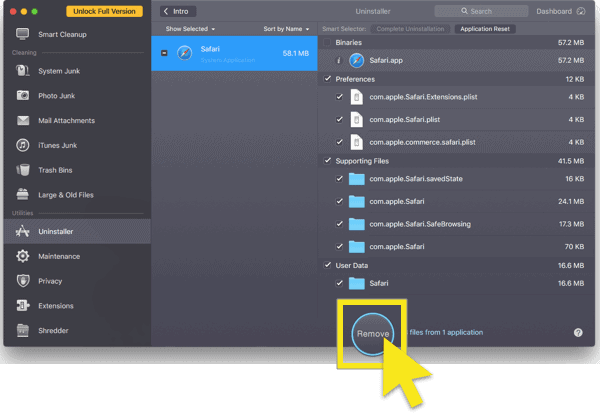The image size is (600, 414).
Task: Uncheck com.apple.Safari.savedState checkbox
Action: tap(339, 179)
